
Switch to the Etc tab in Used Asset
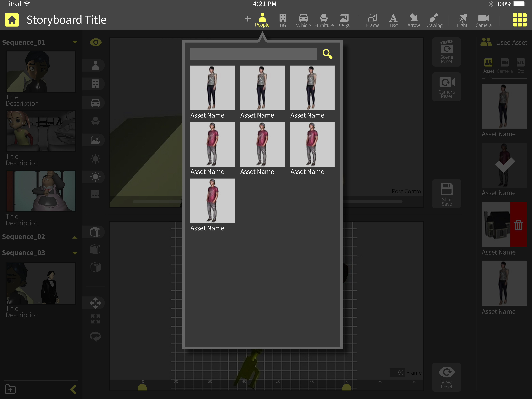(521, 66)
